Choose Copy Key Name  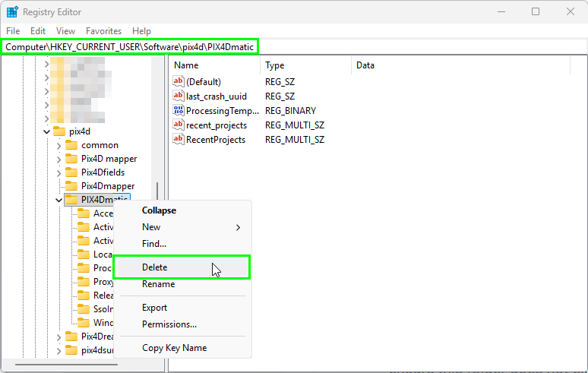[x=182, y=348]
